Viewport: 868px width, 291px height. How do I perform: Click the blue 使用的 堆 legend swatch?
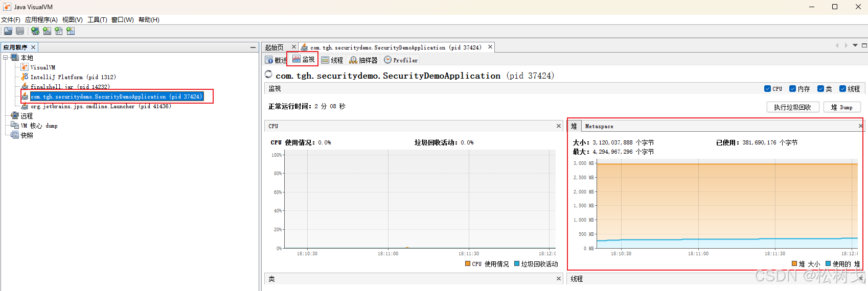pos(828,264)
